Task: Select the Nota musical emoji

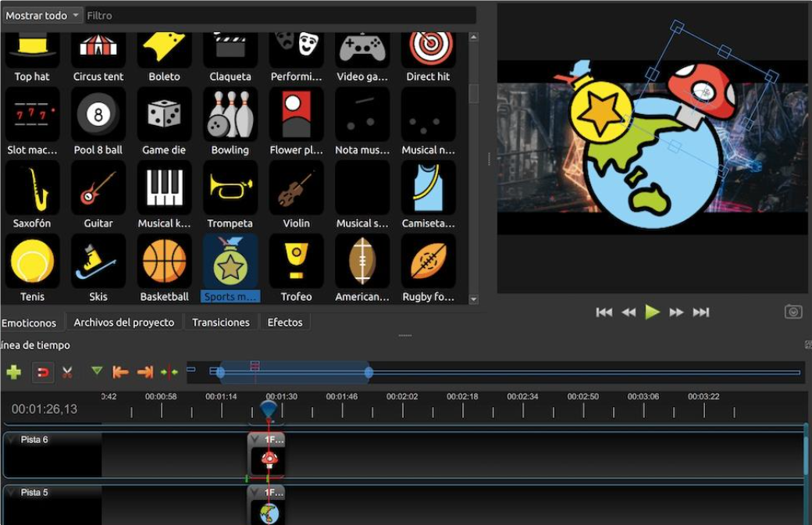Action: (362, 122)
